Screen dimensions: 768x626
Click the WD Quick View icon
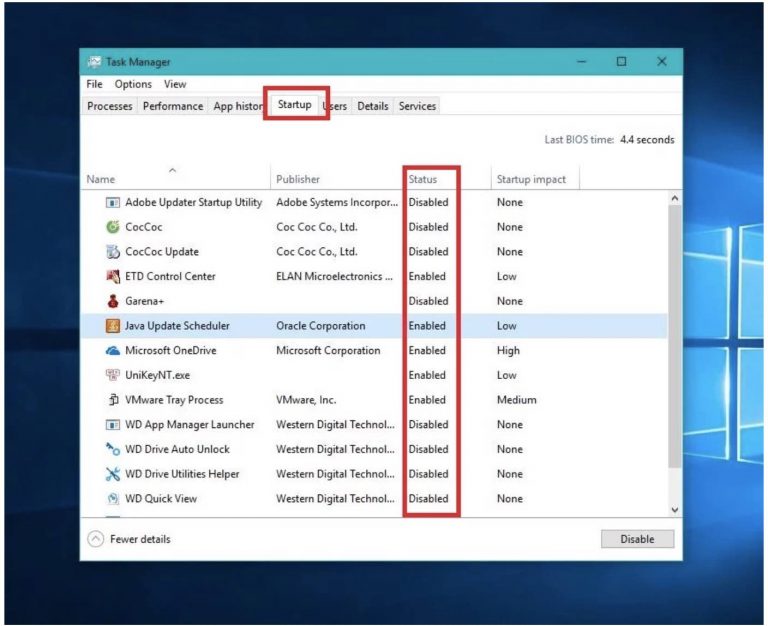pyautogui.click(x=113, y=499)
